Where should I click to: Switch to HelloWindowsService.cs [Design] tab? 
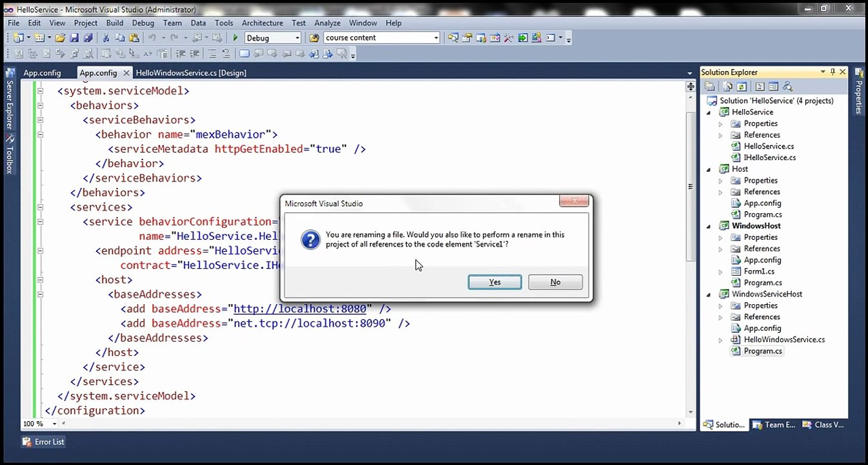click(x=191, y=73)
